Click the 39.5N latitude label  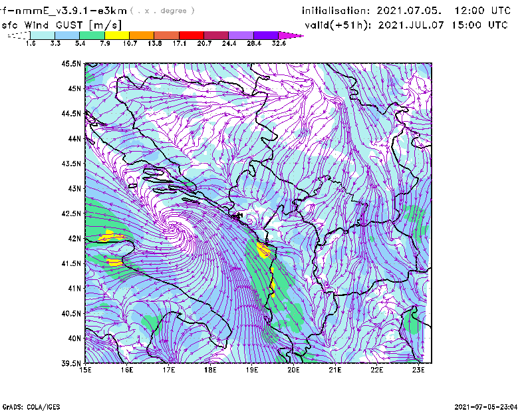(71, 364)
